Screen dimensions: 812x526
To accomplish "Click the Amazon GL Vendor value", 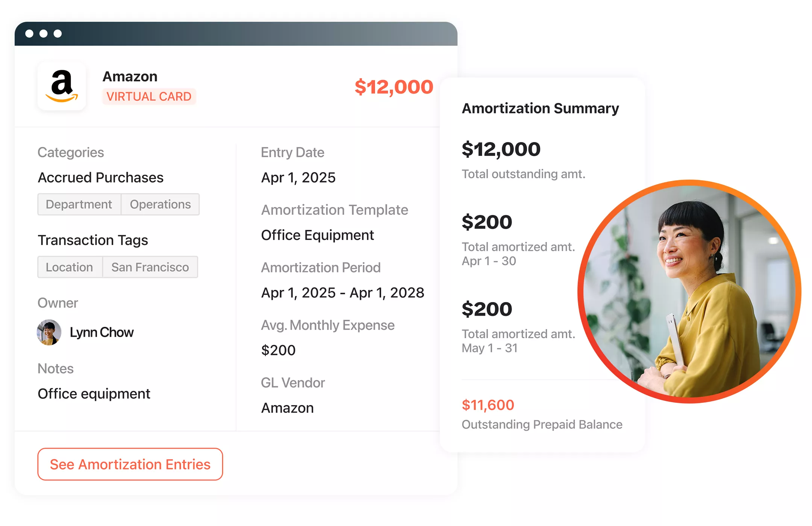I will pos(287,408).
